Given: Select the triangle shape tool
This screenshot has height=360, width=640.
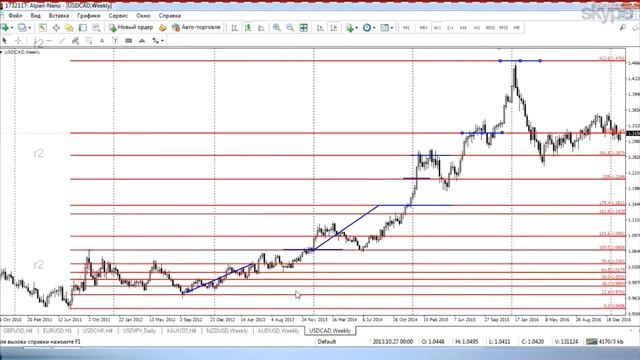Looking at the screenshot, I should (x=142, y=41).
